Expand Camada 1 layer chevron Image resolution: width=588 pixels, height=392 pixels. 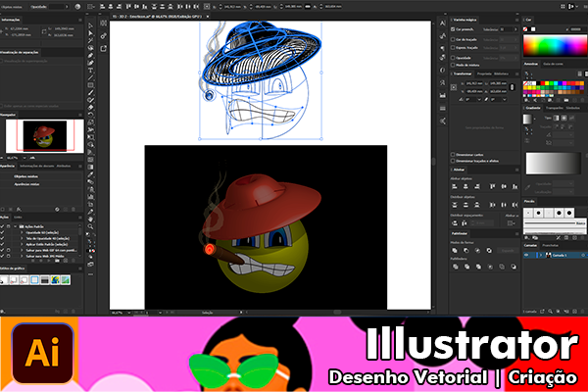coord(541,255)
